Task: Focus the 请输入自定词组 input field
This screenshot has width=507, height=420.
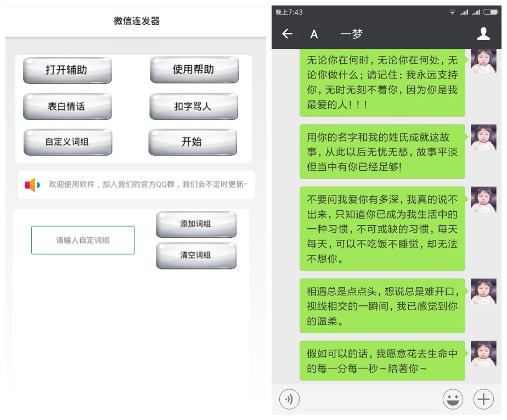Action: tap(83, 240)
